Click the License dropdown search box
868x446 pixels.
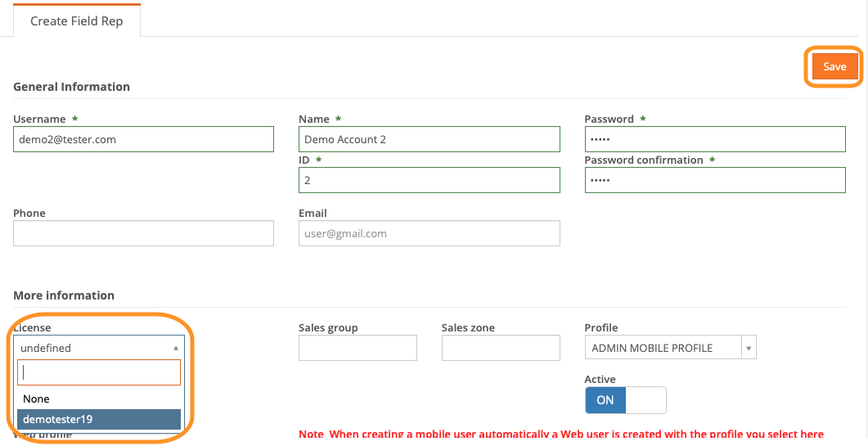coord(98,372)
